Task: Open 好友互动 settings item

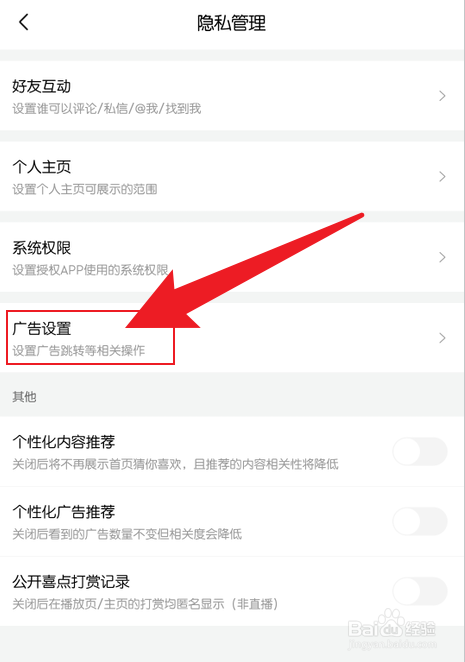Action: point(232,96)
